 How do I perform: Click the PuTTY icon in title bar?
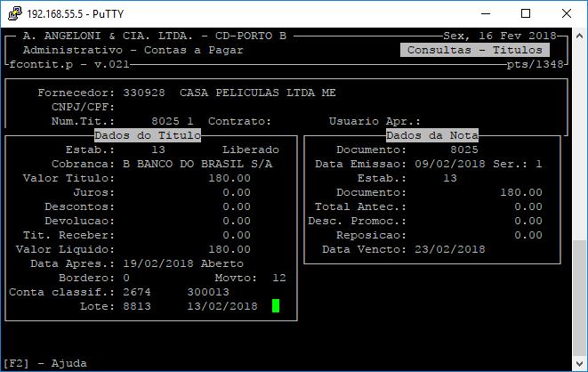click(x=12, y=13)
